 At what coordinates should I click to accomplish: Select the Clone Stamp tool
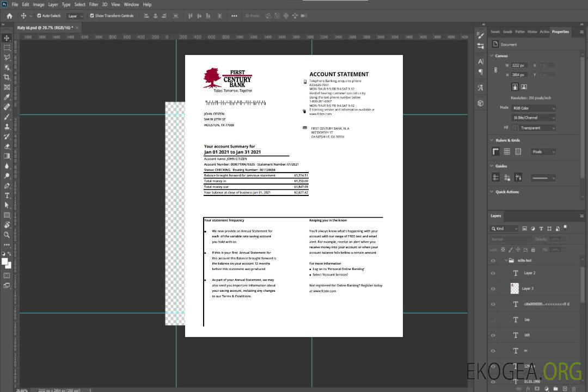click(7, 126)
